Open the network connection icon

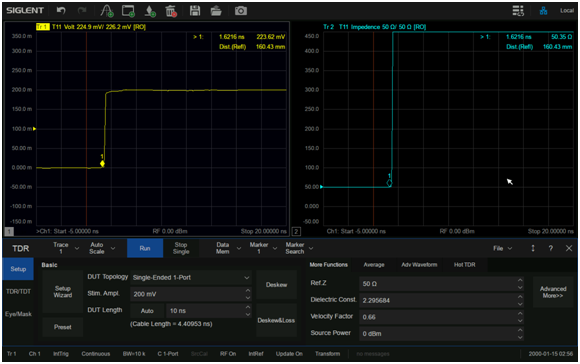543,11
